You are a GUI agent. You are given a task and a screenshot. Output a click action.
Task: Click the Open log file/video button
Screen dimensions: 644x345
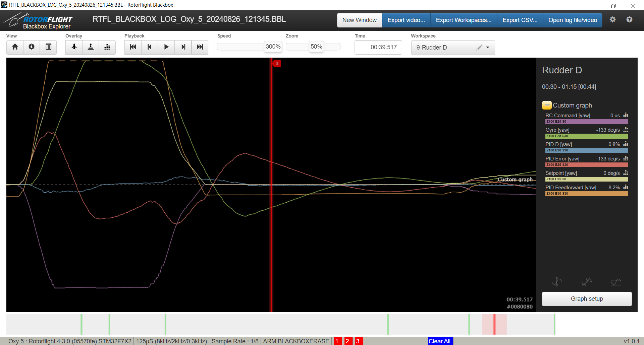click(x=573, y=20)
